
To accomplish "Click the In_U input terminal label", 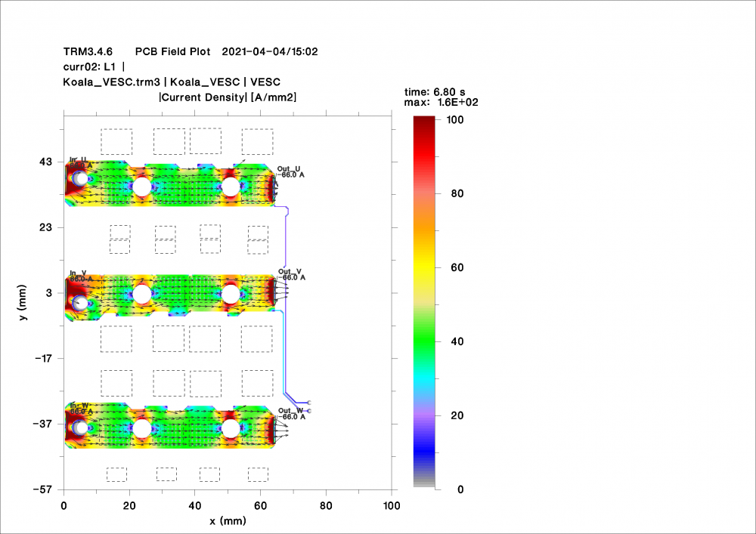I will click(78, 159).
